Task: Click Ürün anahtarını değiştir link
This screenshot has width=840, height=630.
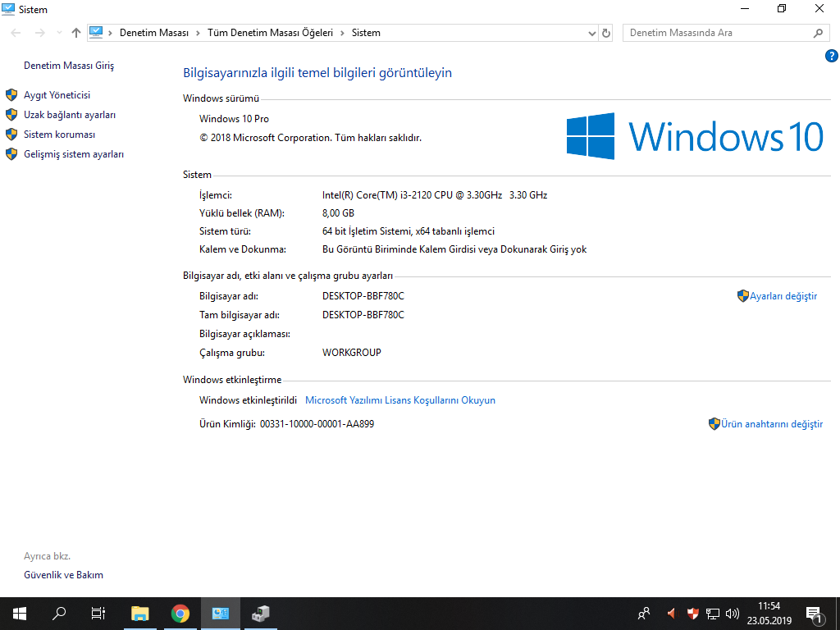Action: pos(771,424)
